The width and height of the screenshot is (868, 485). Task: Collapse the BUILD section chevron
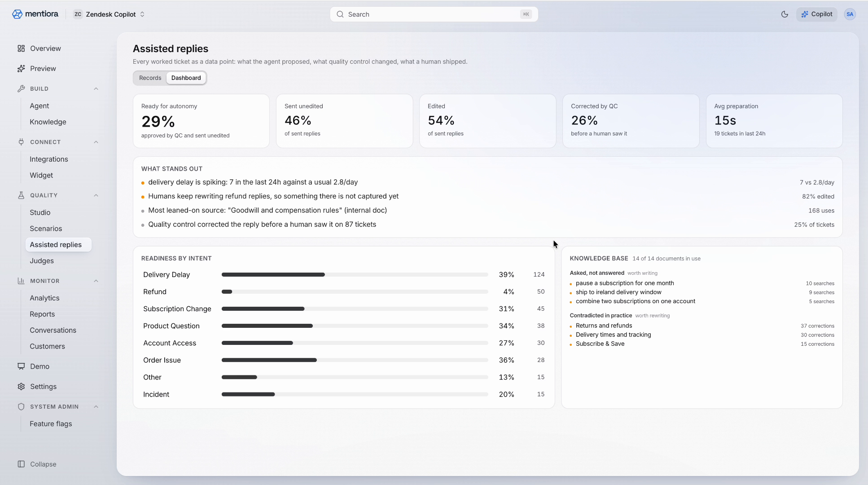[x=96, y=89]
